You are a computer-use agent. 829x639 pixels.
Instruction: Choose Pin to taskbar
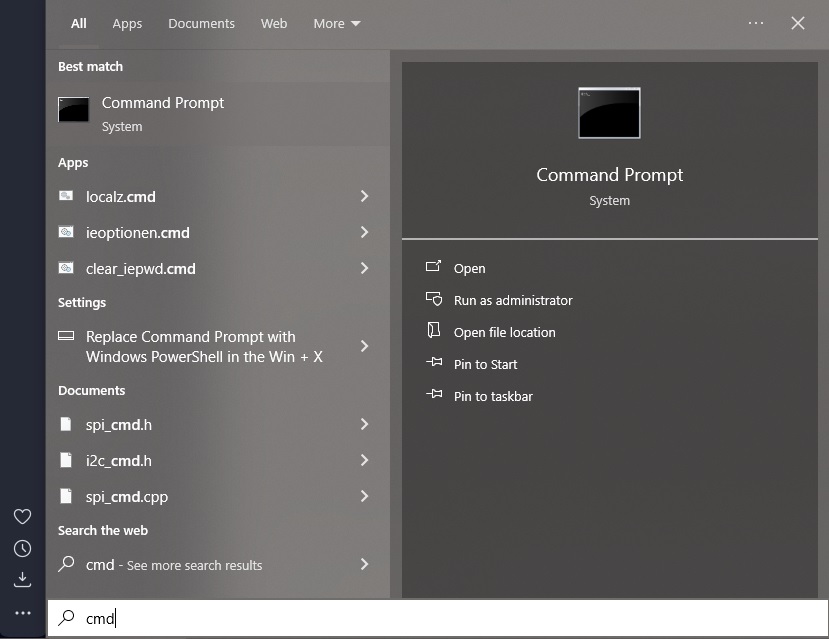493,396
